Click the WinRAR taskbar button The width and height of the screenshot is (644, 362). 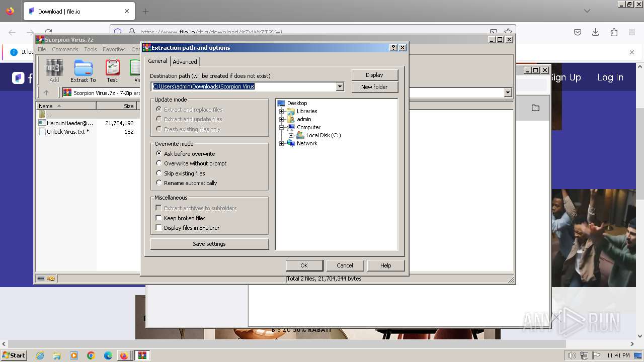[142, 355]
